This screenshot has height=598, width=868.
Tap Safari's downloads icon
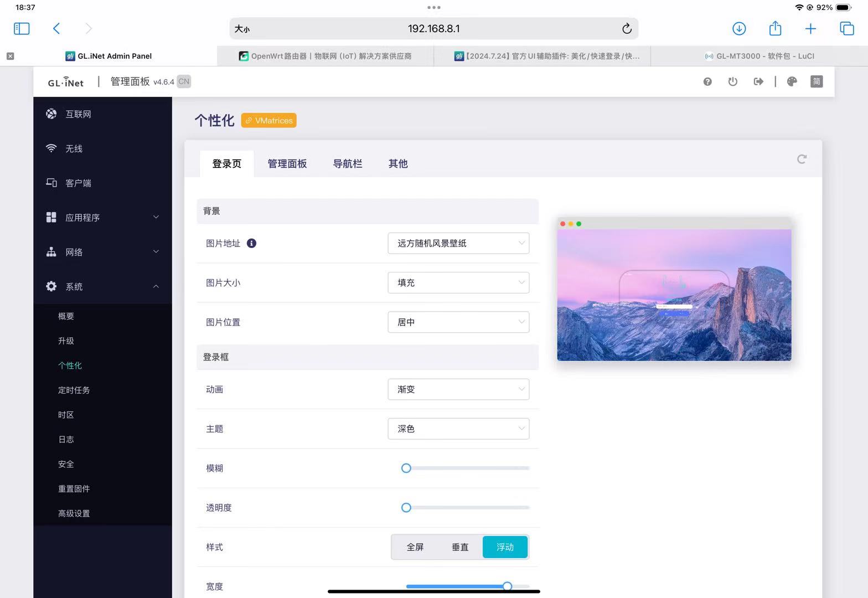pos(739,29)
